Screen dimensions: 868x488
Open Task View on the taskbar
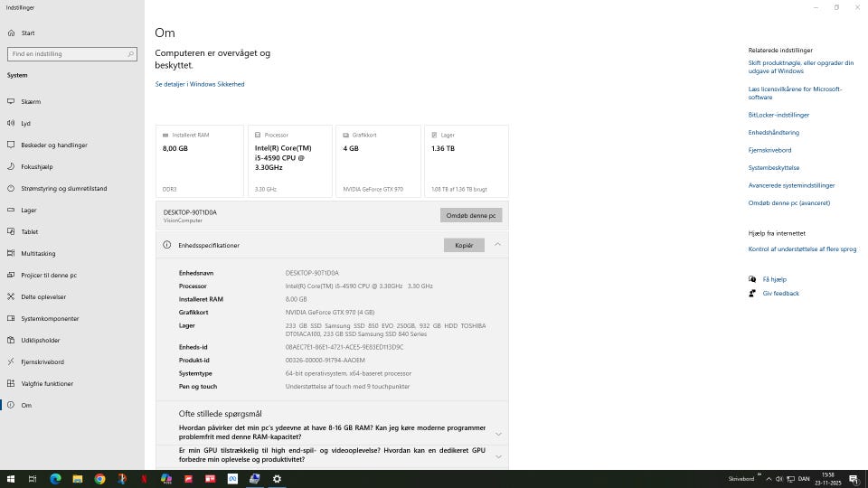click(33, 479)
